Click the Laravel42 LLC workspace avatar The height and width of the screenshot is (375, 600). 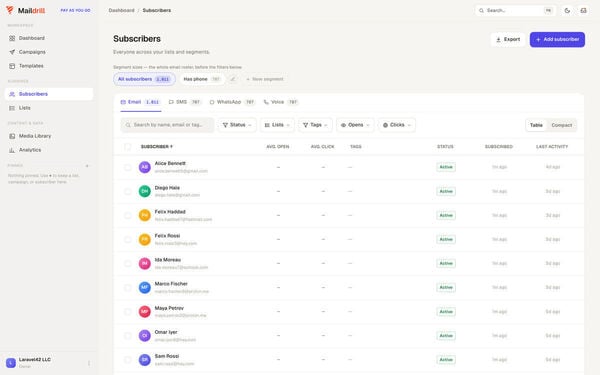coord(11,363)
